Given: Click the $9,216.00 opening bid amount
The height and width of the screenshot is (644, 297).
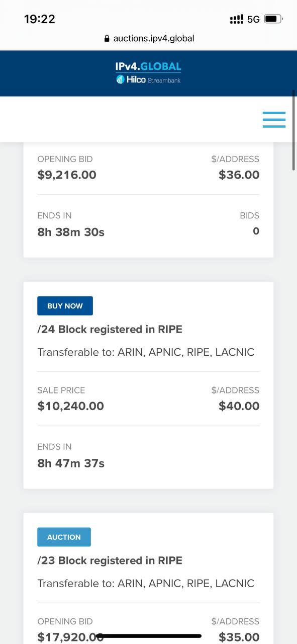Looking at the screenshot, I should point(67,175).
